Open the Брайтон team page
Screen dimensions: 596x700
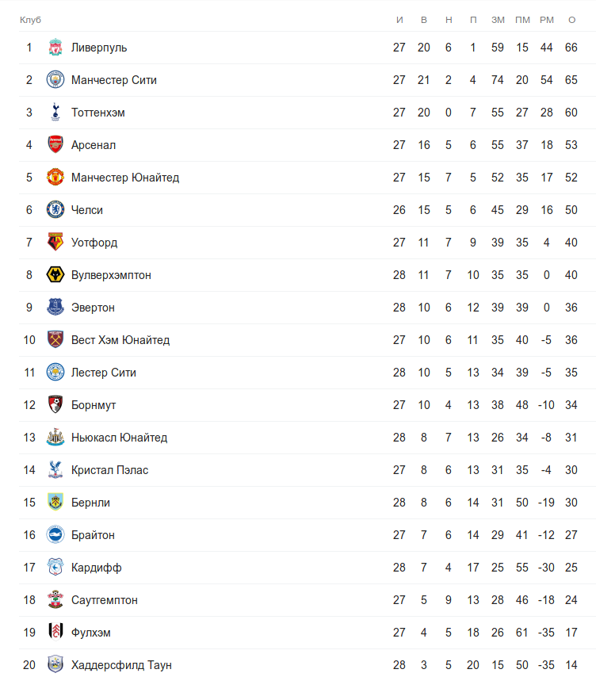[x=93, y=535]
